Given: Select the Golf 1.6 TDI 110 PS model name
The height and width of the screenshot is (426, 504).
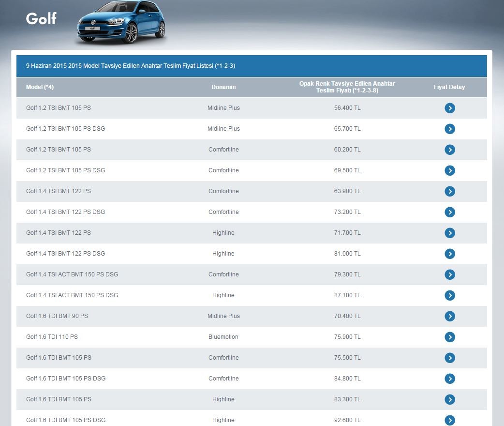Looking at the screenshot, I should pos(52,337).
